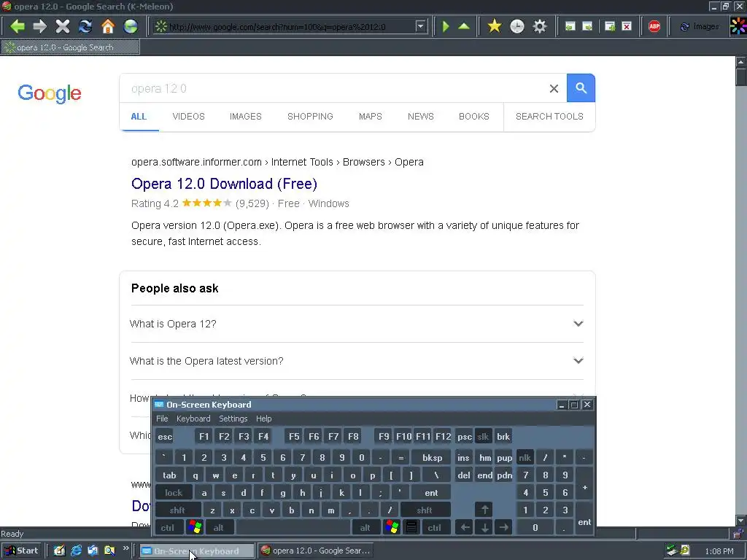Click the left arrow key on keyboard
The image size is (747, 560).
[x=465, y=528]
